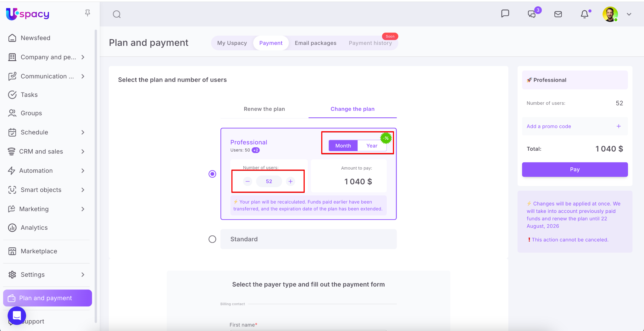Switch to the Email packages tab
Viewport: 644px width, 331px height.
click(x=315, y=43)
